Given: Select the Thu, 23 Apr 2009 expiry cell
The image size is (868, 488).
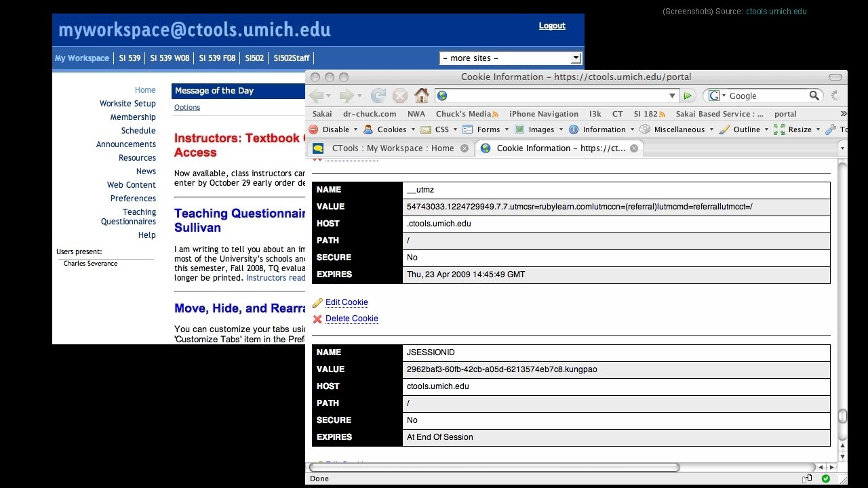Looking at the screenshot, I should (x=616, y=274).
